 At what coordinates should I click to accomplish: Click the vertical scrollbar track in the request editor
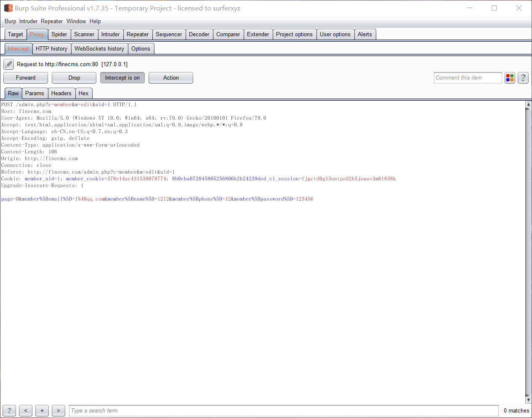click(529, 252)
